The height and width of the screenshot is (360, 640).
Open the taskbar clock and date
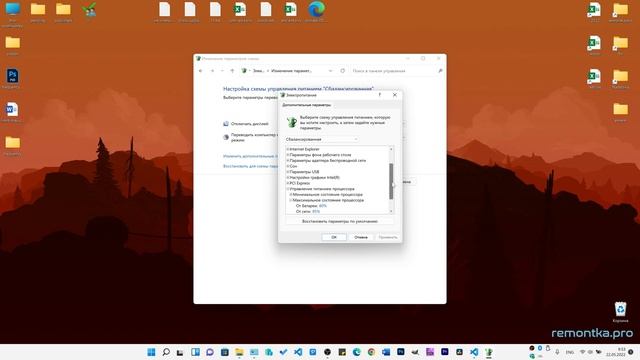tap(616, 352)
